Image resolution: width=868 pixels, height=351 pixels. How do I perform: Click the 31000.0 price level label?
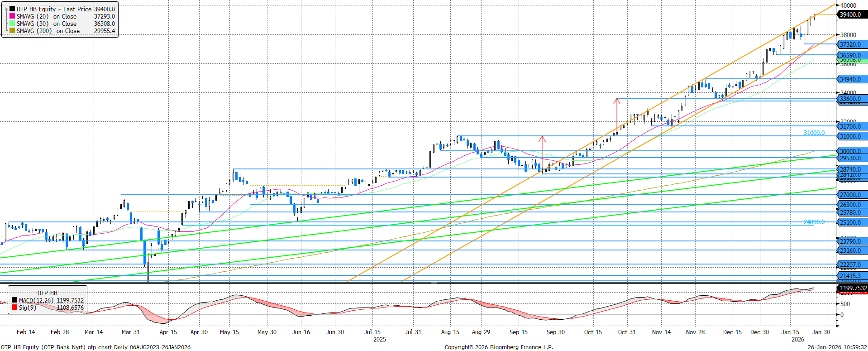tap(851, 136)
